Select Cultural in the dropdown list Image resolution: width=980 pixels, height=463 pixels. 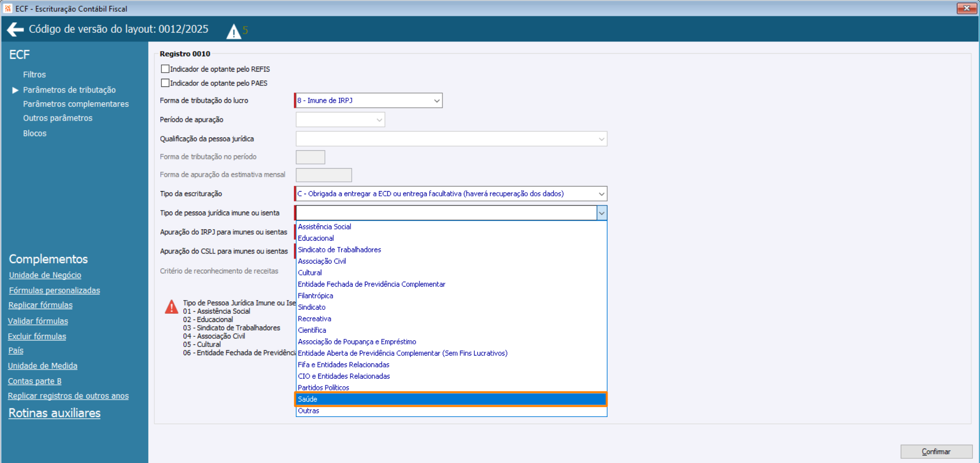click(451, 272)
